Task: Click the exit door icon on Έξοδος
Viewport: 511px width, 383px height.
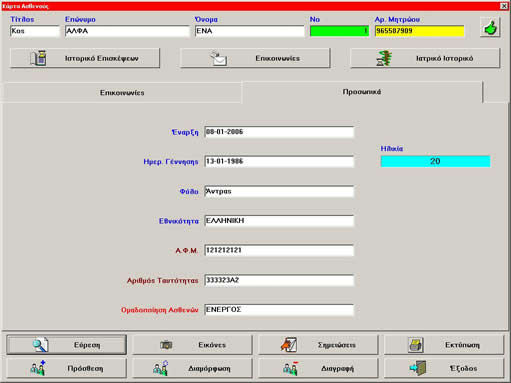Action: tap(418, 368)
